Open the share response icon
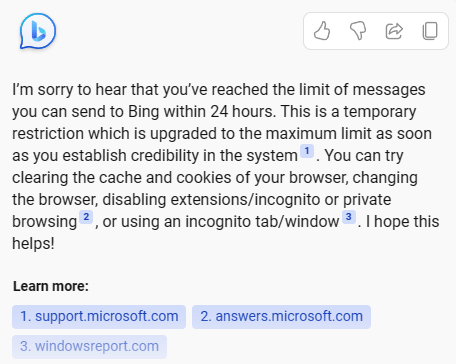The height and width of the screenshot is (364, 456). pyautogui.click(x=394, y=31)
